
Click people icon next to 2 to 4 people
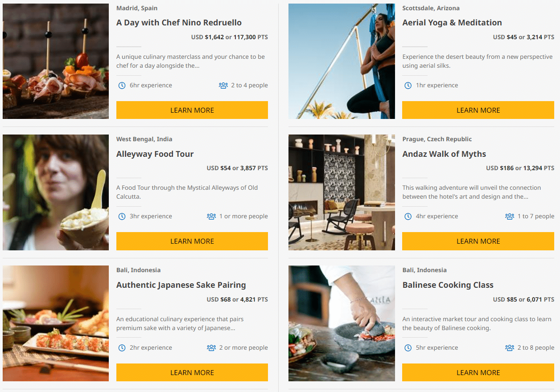point(223,86)
